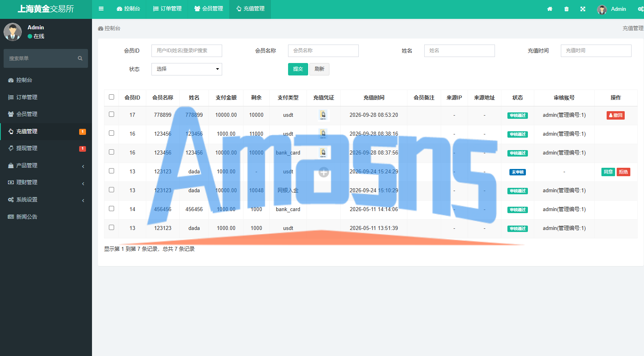The image size is (644, 356).
Task: Open 提现管理 in the sidebar
Action: click(x=46, y=148)
